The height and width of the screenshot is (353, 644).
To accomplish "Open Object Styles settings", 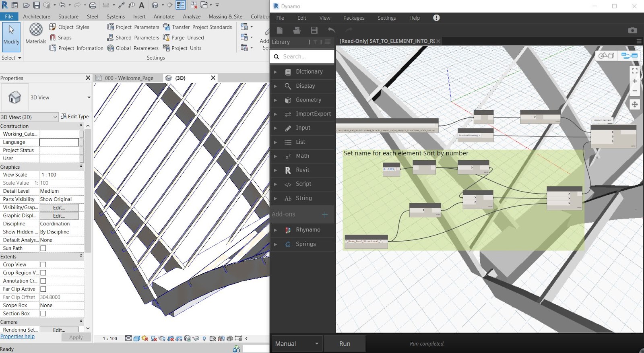I will tap(69, 27).
